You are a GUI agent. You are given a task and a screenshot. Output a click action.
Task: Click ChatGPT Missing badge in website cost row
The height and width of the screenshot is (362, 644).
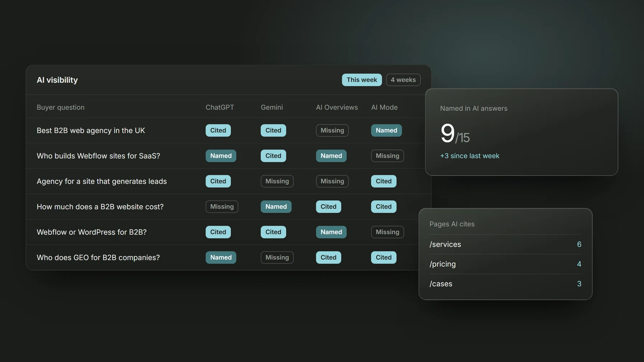coord(222,207)
